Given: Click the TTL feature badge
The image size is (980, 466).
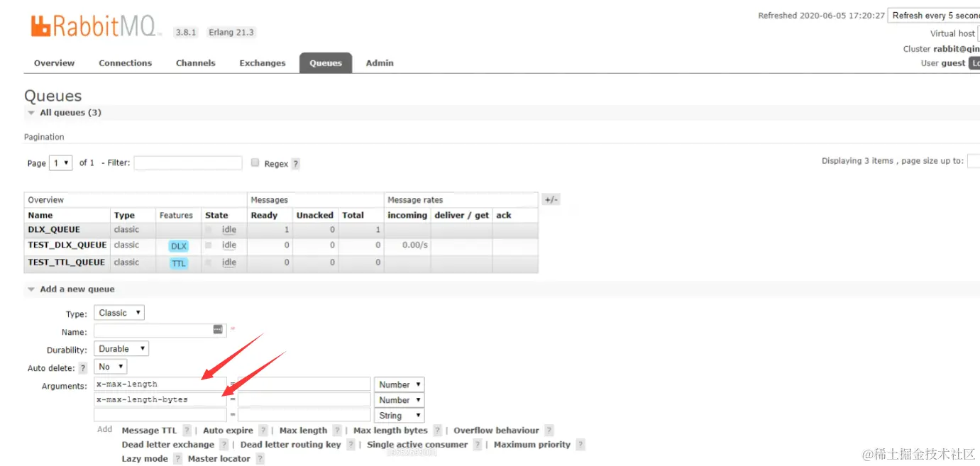Looking at the screenshot, I should [x=179, y=263].
